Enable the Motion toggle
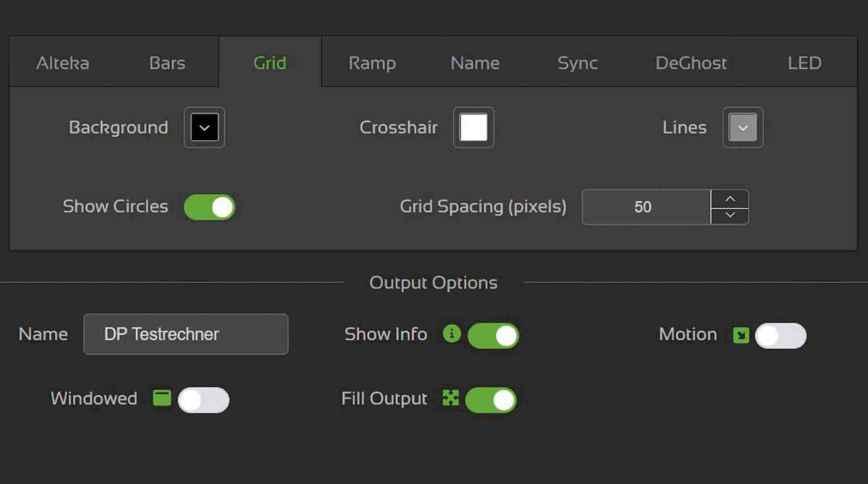 click(781, 335)
